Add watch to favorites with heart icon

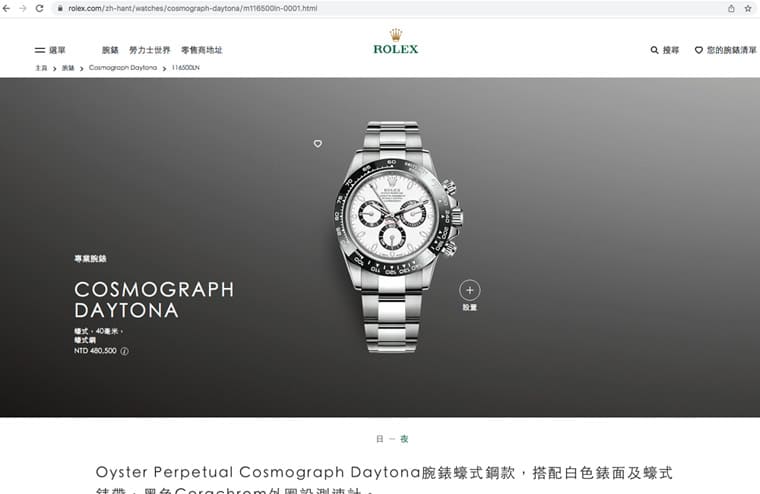tap(317, 143)
